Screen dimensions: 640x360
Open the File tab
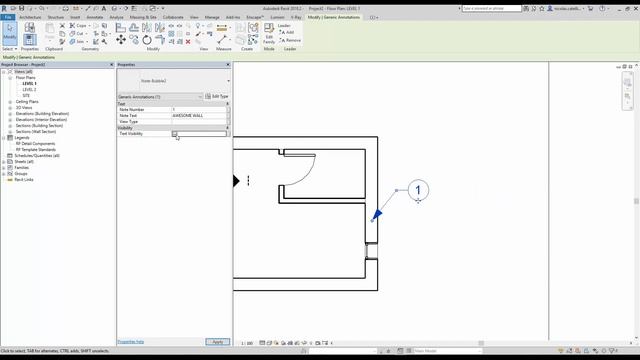[8, 17]
